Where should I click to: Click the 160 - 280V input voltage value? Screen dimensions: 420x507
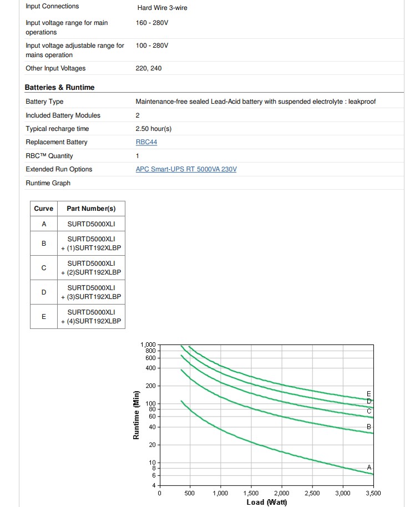(x=152, y=23)
